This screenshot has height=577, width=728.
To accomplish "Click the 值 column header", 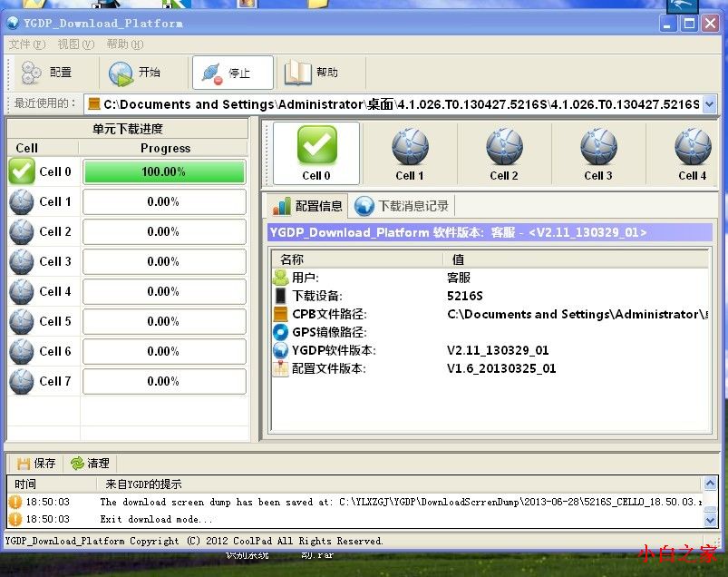I will 576,259.
